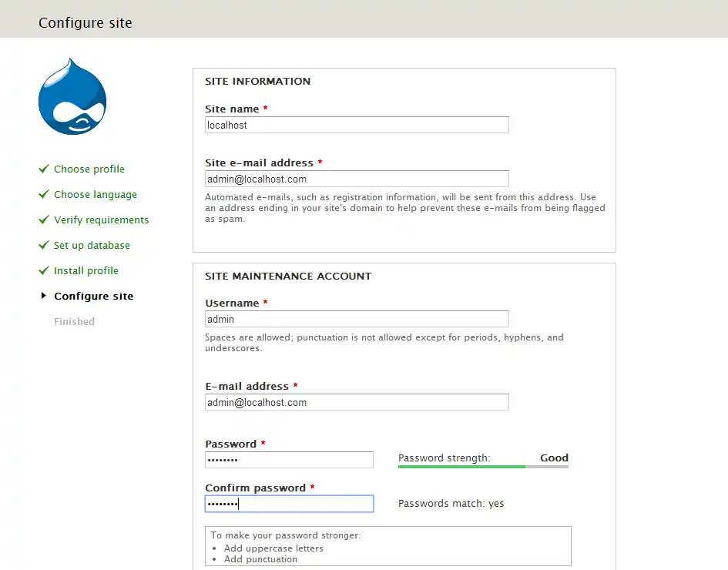Go back to the Set up database step
The height and width of the screenshot is (570, 728).
91,245
